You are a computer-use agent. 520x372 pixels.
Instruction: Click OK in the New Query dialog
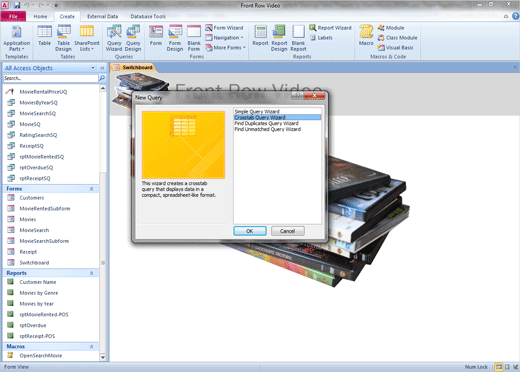(250, 231)
